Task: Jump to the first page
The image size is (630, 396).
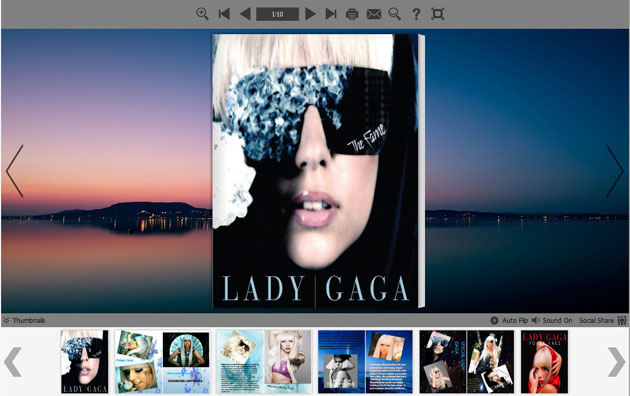Action: 224,14
